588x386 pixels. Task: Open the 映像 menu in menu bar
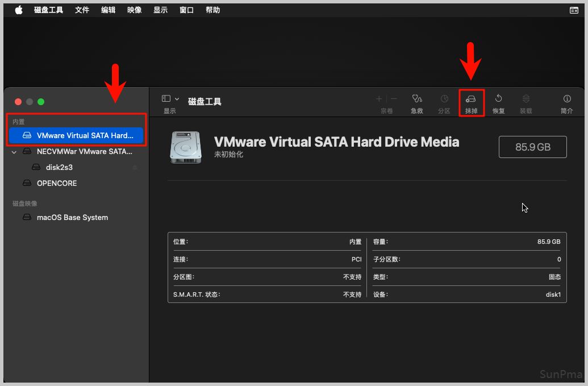coord(134,10)
